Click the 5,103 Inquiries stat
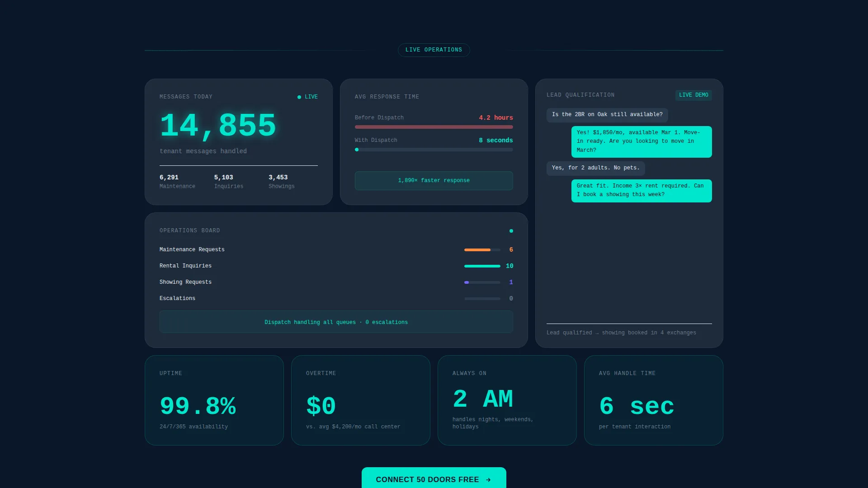 coord(228,182)
